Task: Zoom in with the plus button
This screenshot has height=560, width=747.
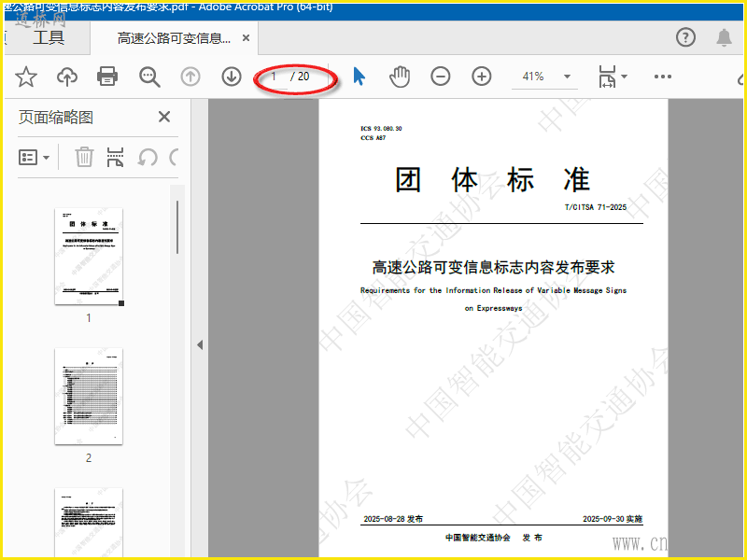Action: pos(482,77)
